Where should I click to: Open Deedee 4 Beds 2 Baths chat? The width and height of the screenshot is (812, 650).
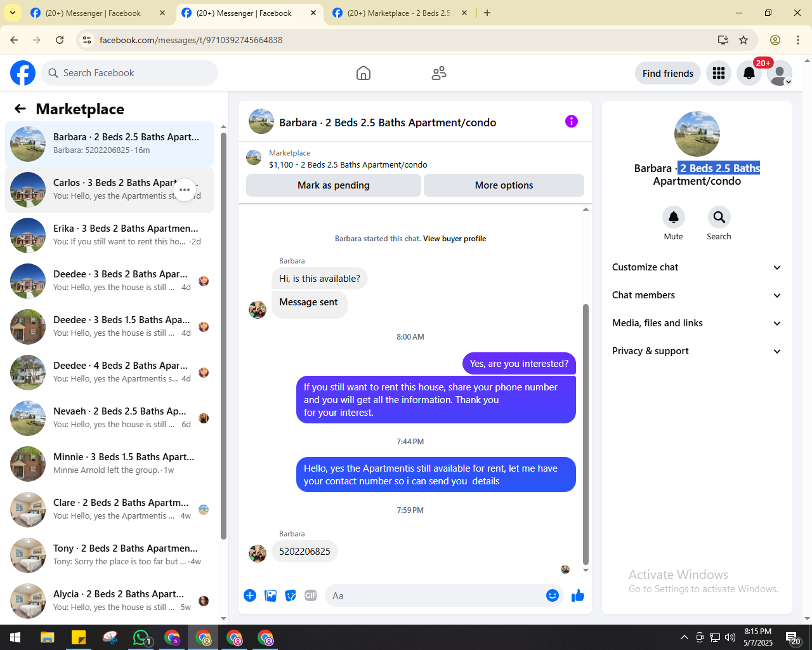[109, 373]
